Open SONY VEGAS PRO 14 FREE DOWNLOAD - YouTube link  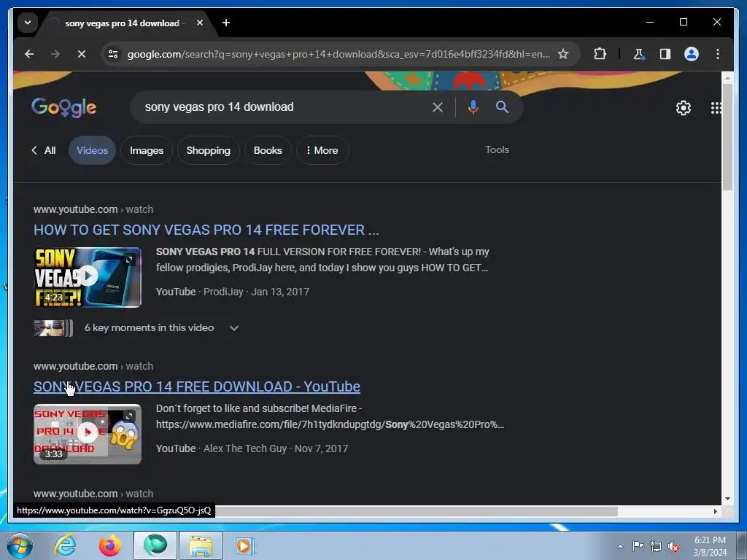(197, 386)
